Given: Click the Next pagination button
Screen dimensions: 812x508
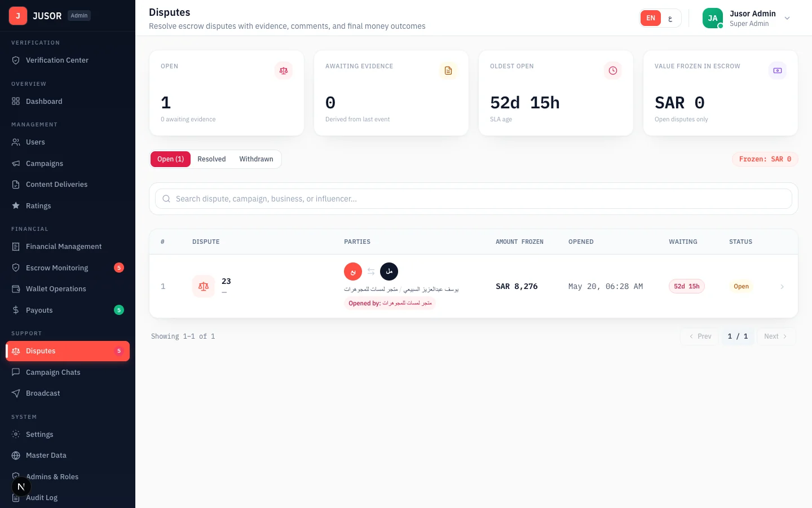Looking at the screenshot, I should click(x=776, y=336).
